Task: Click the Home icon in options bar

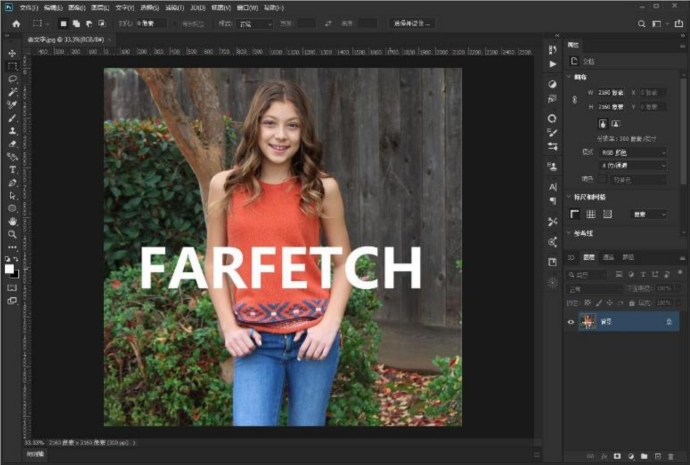Action: pos(16,24)
